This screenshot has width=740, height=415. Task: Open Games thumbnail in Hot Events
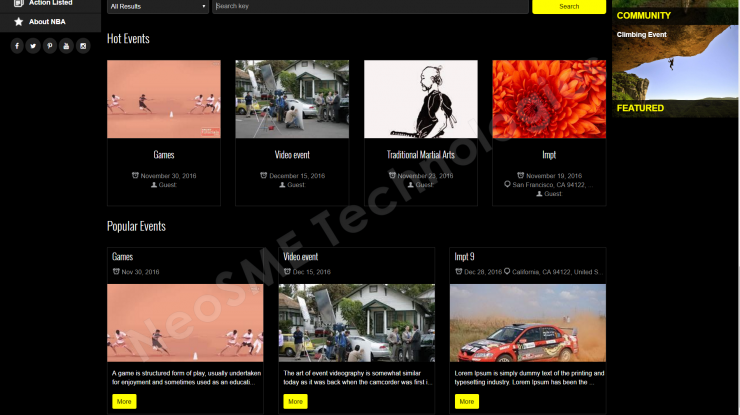164,99
